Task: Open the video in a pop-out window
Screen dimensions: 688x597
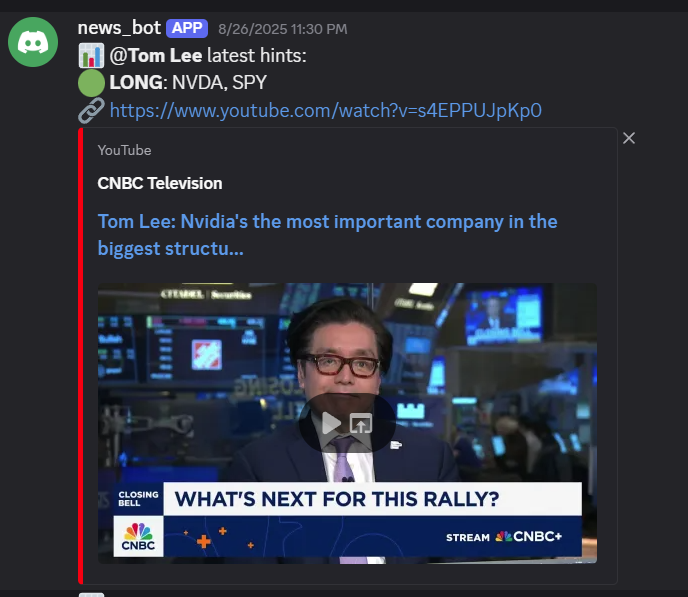Action: (361, 423)
